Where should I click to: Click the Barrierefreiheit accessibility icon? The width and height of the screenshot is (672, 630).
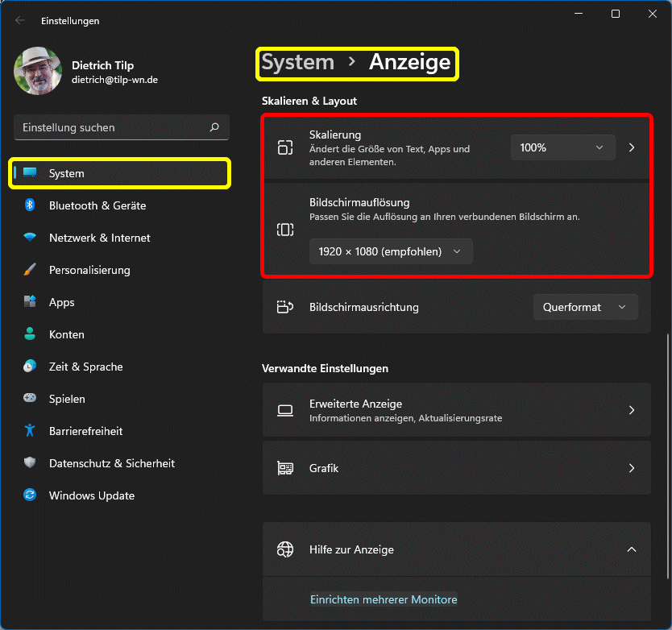click(x=30, y=431)
